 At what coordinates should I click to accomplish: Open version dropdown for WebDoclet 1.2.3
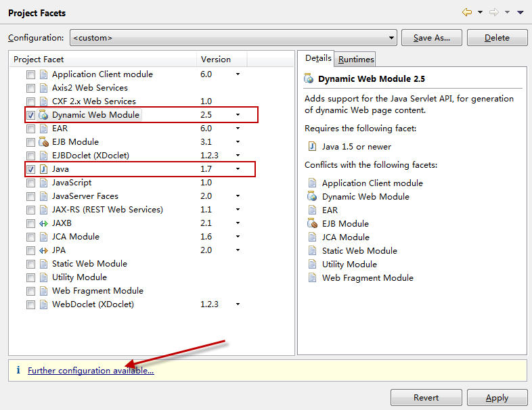[x=238, y=304]
